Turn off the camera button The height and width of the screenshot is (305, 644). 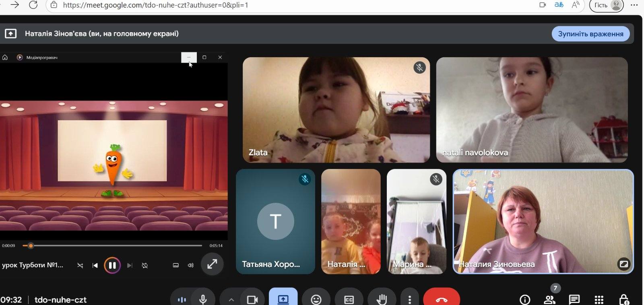[x=252, y=299]
